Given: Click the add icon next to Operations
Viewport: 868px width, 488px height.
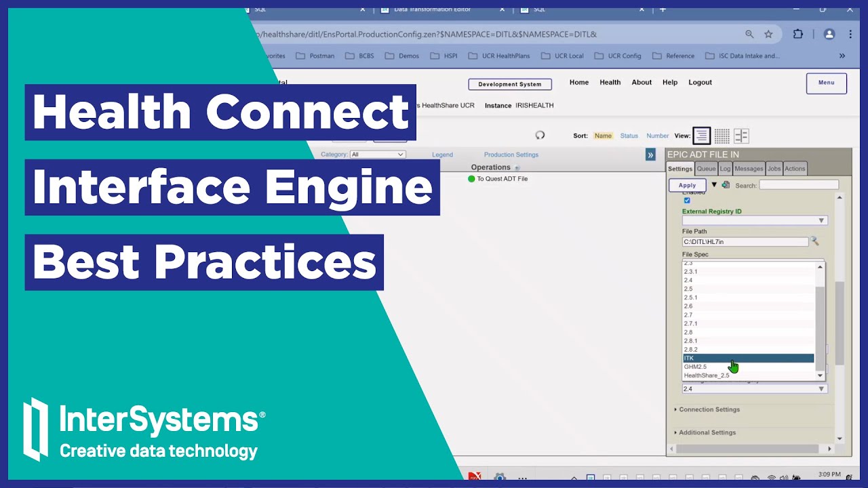Looking at the screenshot, I should (x=517, y=167).
